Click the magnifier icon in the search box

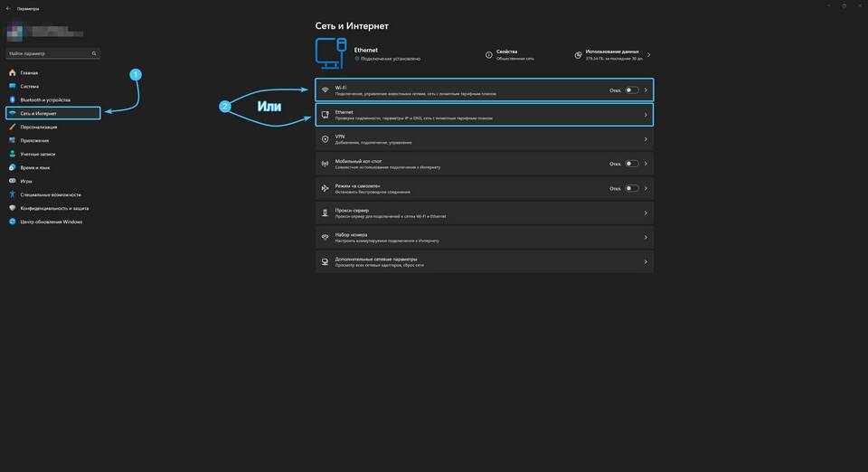(94, 53)
